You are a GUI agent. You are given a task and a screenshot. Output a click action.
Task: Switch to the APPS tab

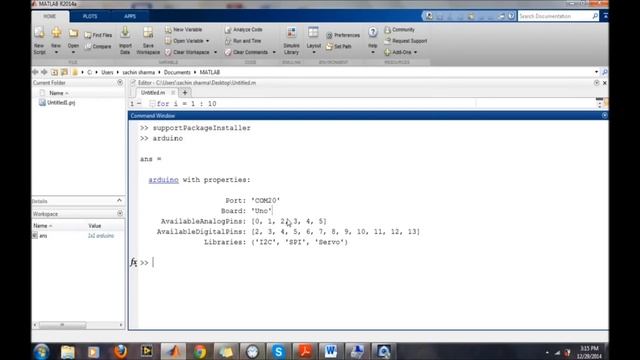pos(130,16)
